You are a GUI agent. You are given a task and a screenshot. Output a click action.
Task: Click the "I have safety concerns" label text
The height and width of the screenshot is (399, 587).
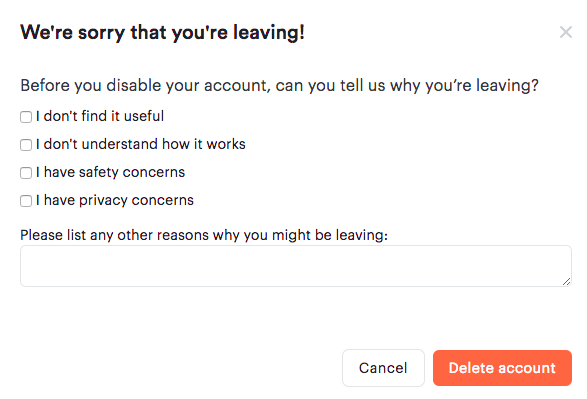(x=110, y=172)
